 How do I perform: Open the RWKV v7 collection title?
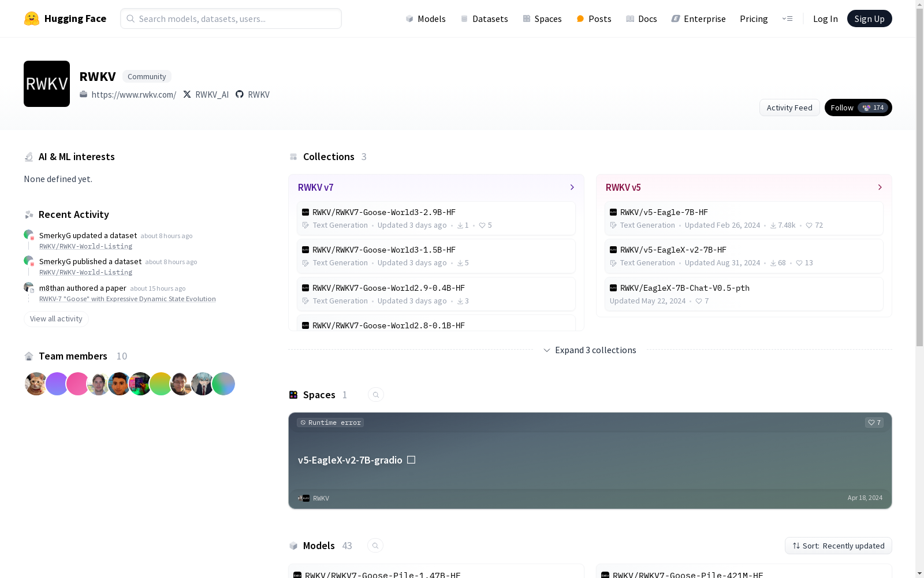click(316, 187)
